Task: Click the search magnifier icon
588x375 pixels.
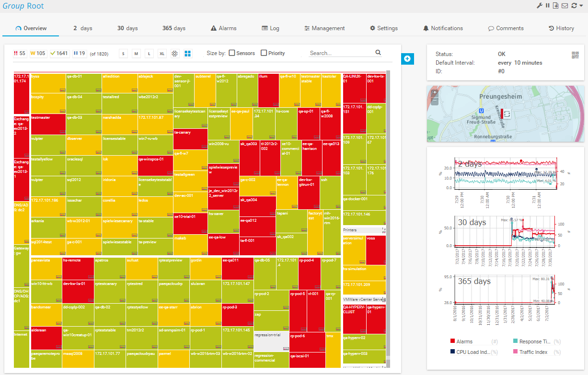Action: [x=378, y=53]
